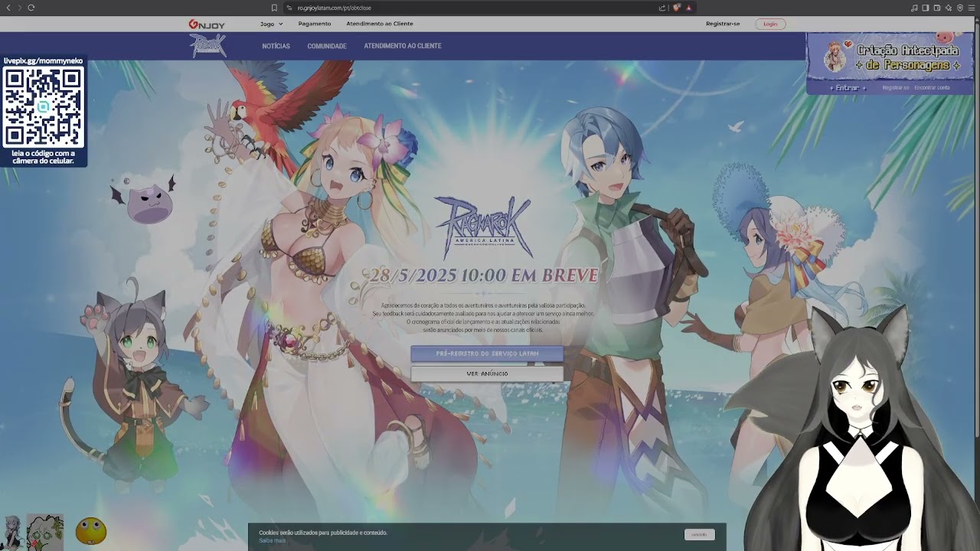980x551 pixels.
Task: Click the Encontrar conta link
Action: click(x=933, y=88)
